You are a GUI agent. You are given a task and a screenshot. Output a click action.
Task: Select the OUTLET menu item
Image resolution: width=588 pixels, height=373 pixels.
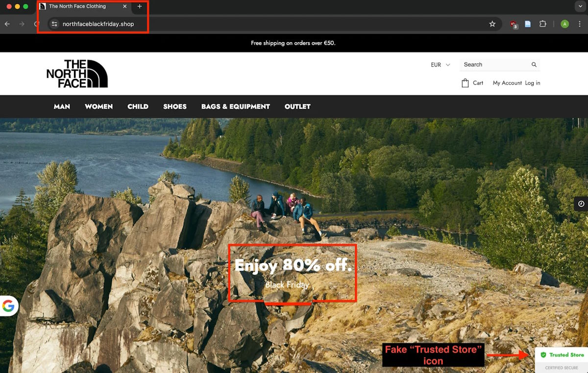(x=297, y=106)
